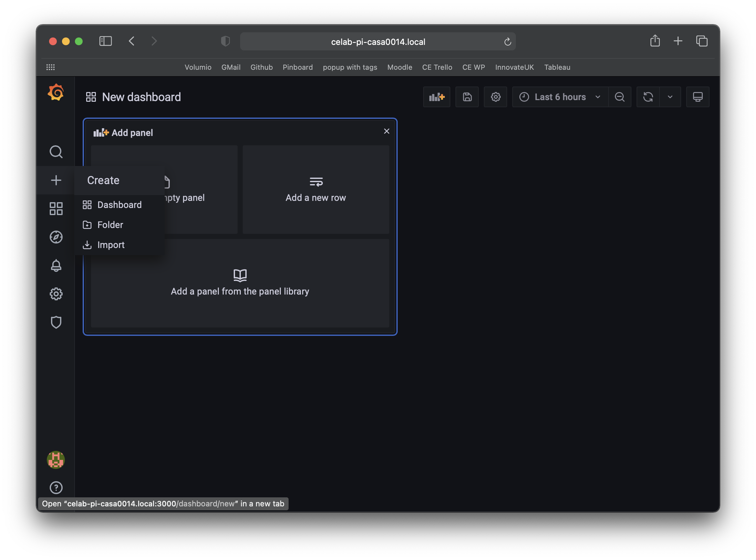Open the user profile avatar
Image resolution: width=756 pixels, height=560 pixels.
point(56,460)
